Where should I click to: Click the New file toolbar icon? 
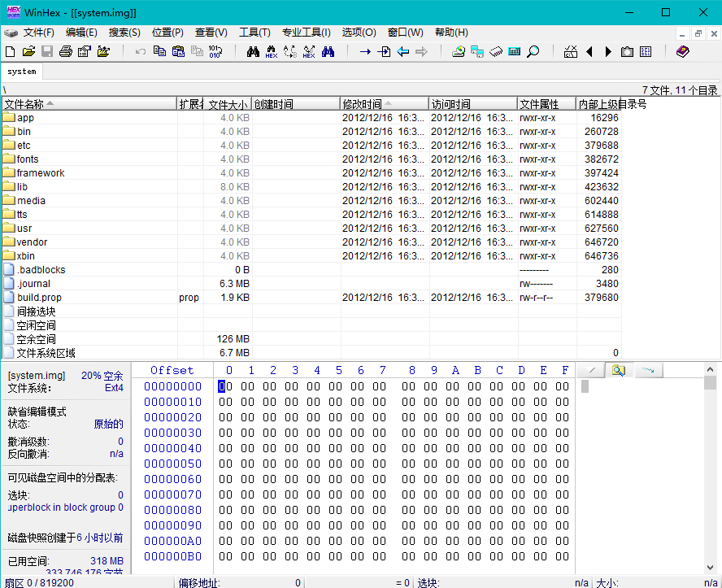10,51
